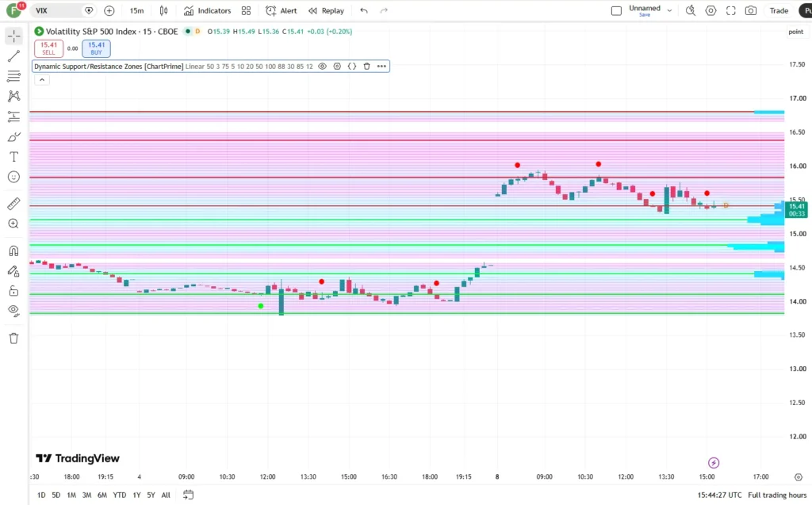Open the Fibonacci and Gann tools group

14,76
